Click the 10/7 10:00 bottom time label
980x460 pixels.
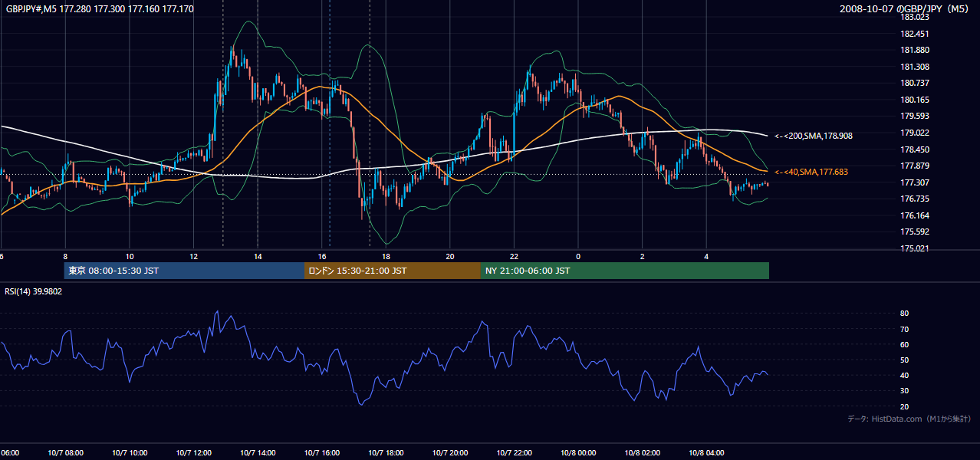click(130, 453)
